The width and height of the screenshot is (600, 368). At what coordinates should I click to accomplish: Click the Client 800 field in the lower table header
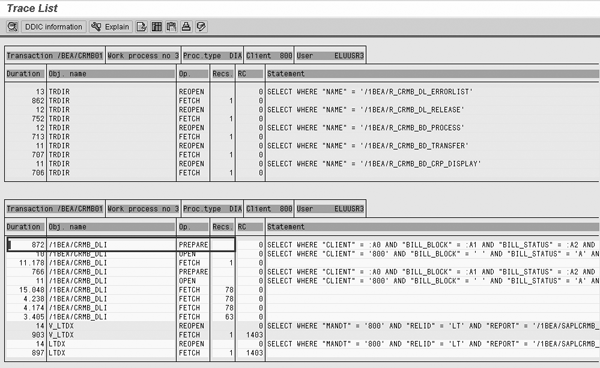point(269,209)
